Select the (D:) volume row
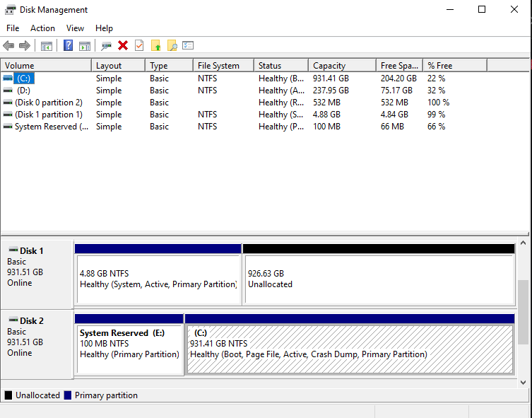This screenshot has height=418, width=532. click(x=265, y=91)
